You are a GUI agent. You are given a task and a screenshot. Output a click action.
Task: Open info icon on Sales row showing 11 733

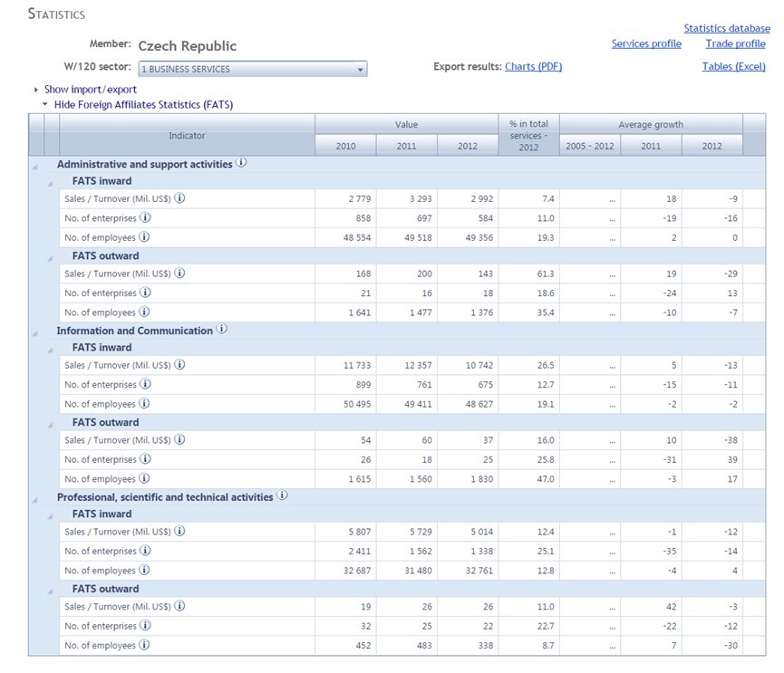tap(179, 364)
